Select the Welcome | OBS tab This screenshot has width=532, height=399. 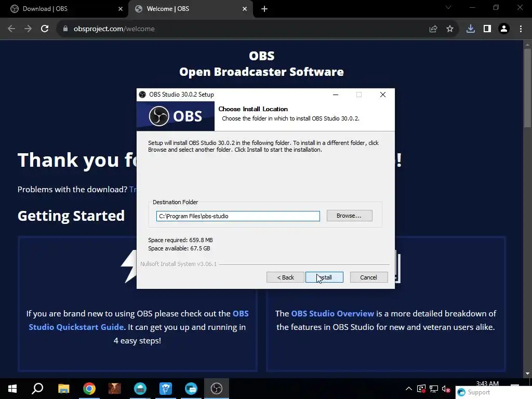(190, 9)
